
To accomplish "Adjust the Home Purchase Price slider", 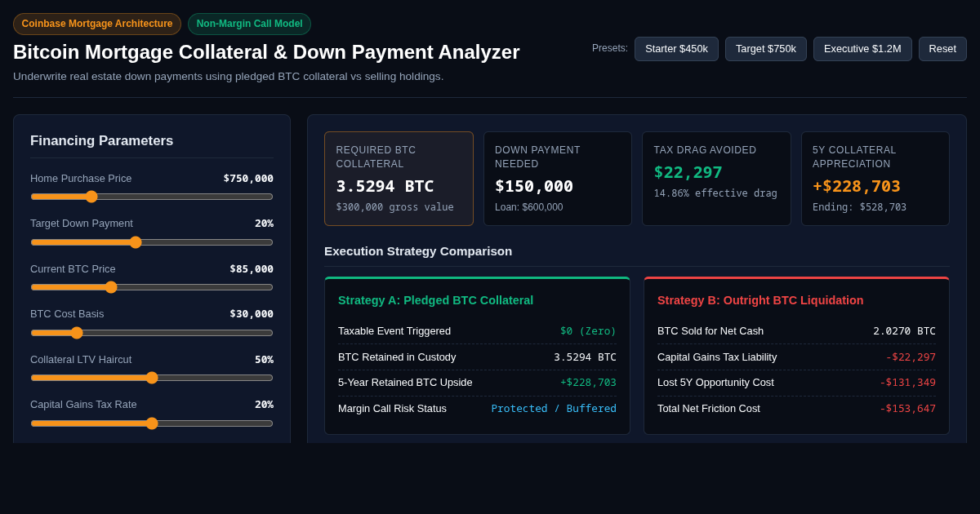I will coord(152,197).
